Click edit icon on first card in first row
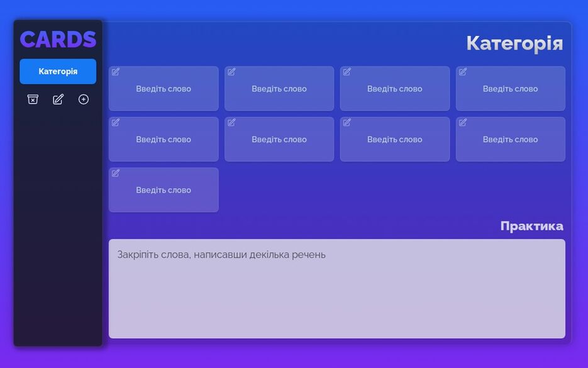This screenshot has width=588, height=368. (x=116, y=72)
